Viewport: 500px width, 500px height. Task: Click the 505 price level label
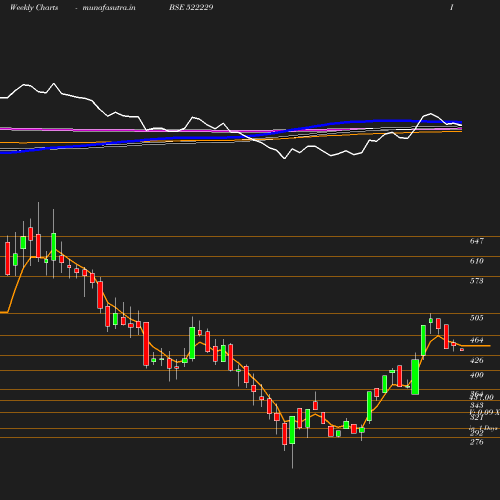476,318
